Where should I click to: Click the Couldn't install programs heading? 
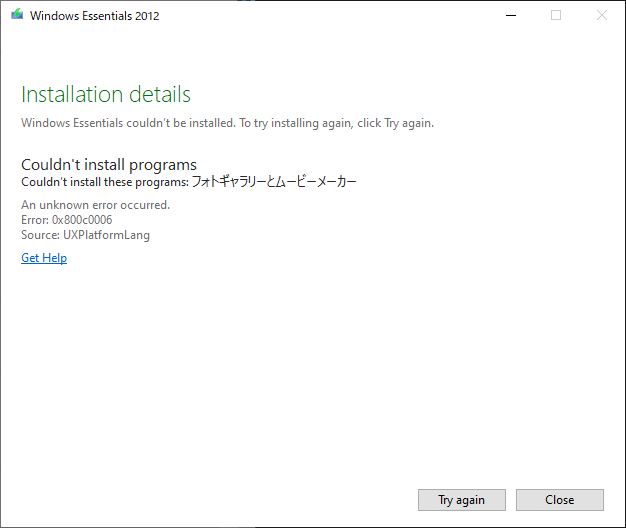pos(109,164)
